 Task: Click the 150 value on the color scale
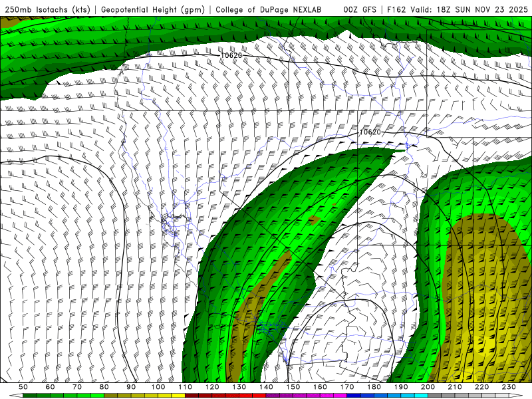pyautogui.click(x=293, y=387)
